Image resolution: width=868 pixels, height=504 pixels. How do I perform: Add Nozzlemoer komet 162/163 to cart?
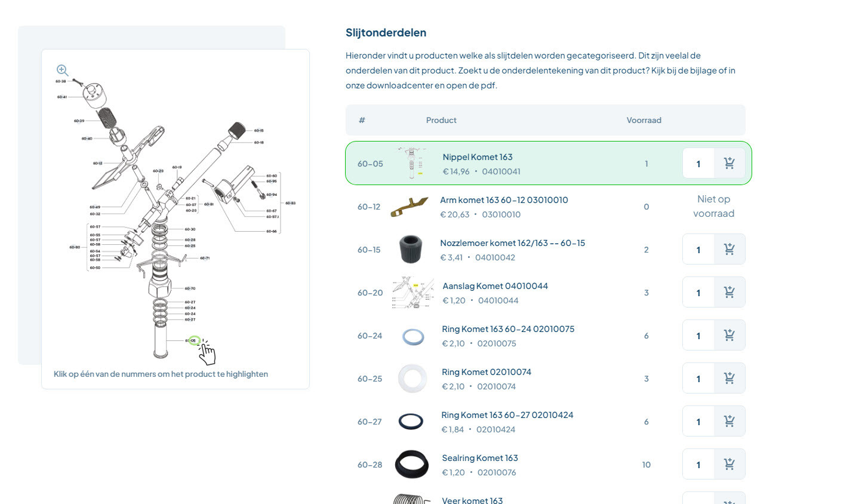pos(730,250)
